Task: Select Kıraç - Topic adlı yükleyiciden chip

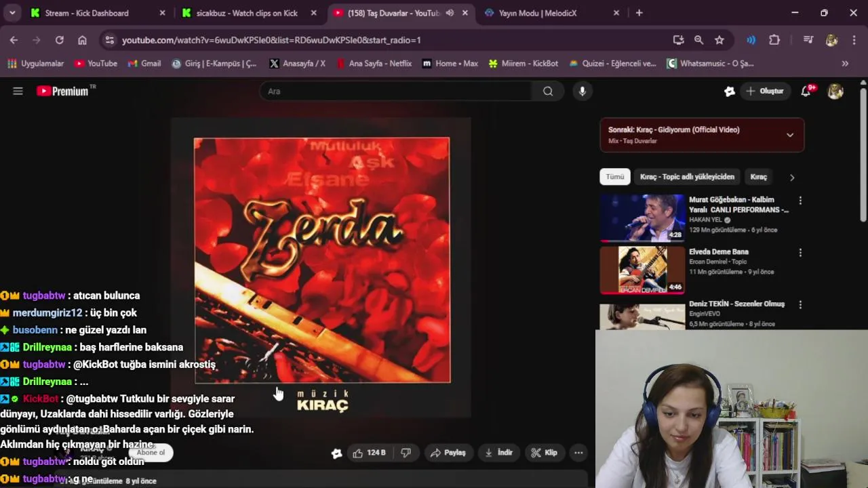Action: (687, 177)
